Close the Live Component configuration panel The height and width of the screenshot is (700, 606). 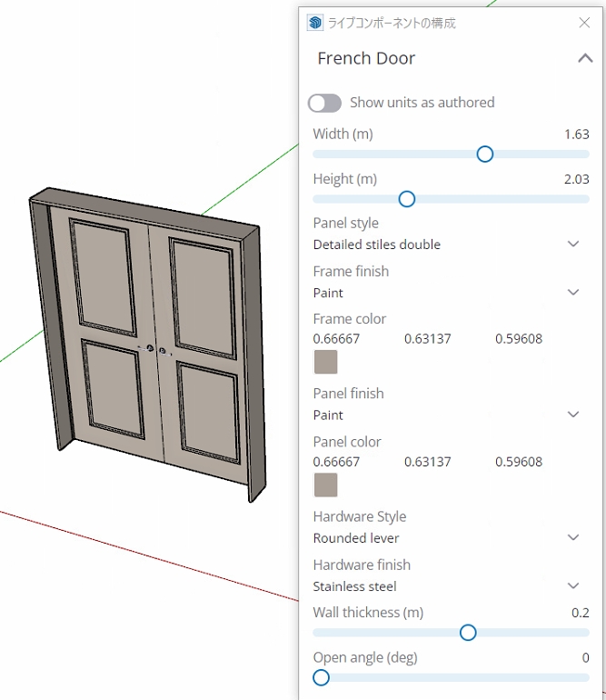tap(585, 23)
